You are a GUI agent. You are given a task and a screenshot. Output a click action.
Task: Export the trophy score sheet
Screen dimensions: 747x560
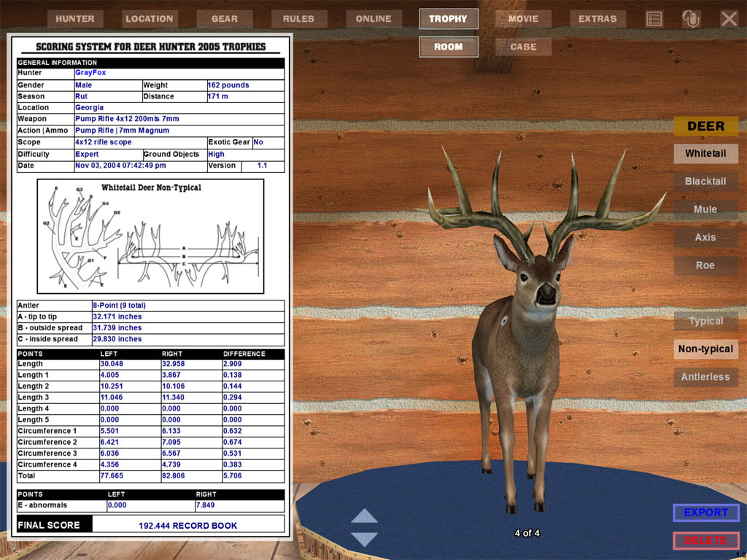click(706, 513)
